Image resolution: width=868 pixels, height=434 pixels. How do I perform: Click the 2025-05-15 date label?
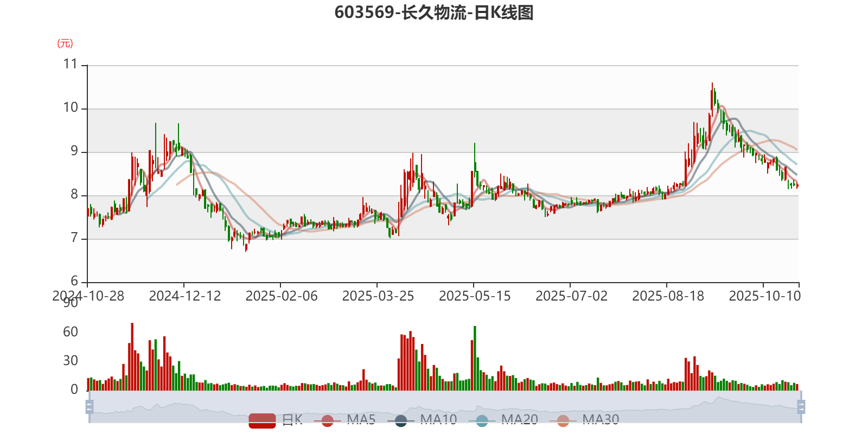click(475, 296)
